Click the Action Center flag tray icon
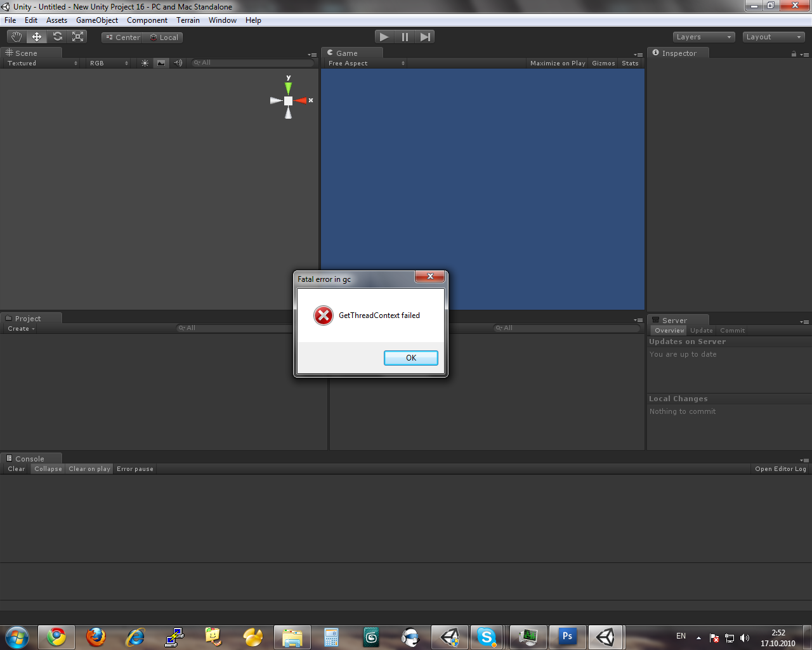Image resolution: width=812 pixels, height=650 pixels. (x=714, y=638)
